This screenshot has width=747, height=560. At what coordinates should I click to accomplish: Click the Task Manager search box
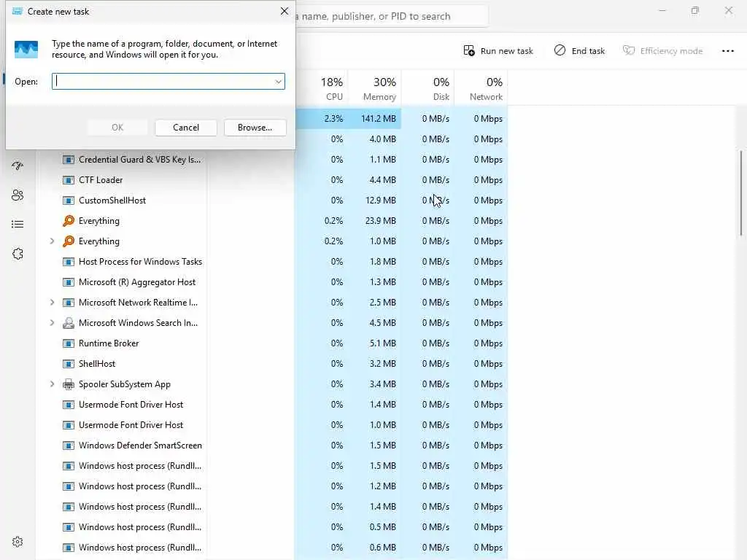pos(392,16)
